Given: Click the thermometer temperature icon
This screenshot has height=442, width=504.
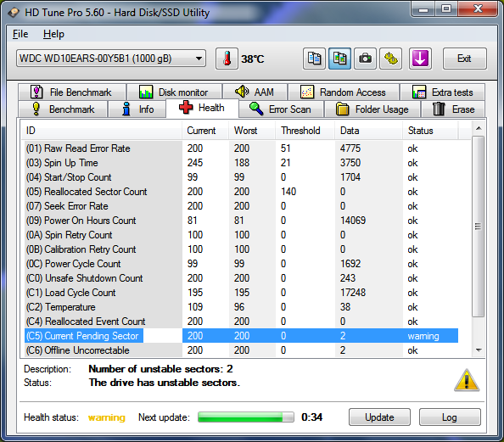Looking at the screenshot, I should click(227, 59).
